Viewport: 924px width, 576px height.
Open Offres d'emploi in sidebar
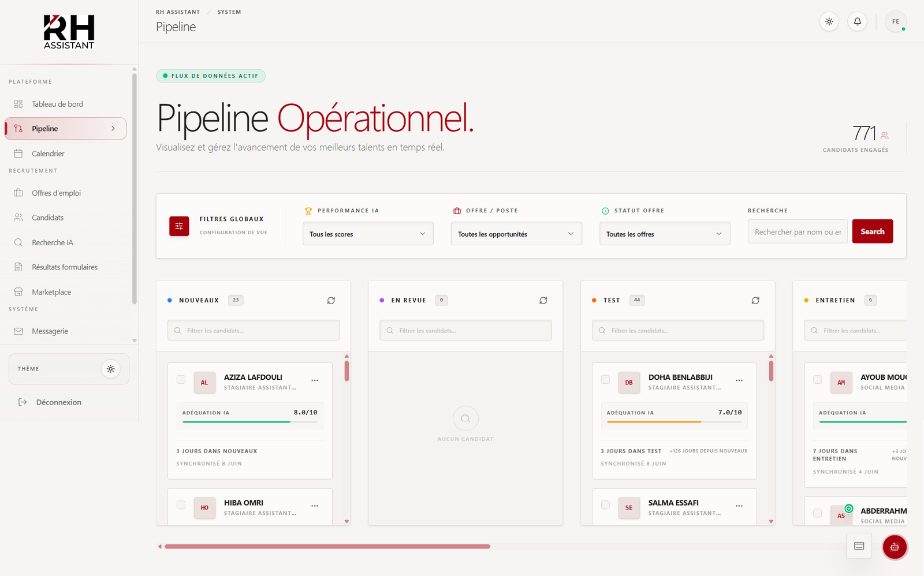pyautogui.click(x=65, y=193)
